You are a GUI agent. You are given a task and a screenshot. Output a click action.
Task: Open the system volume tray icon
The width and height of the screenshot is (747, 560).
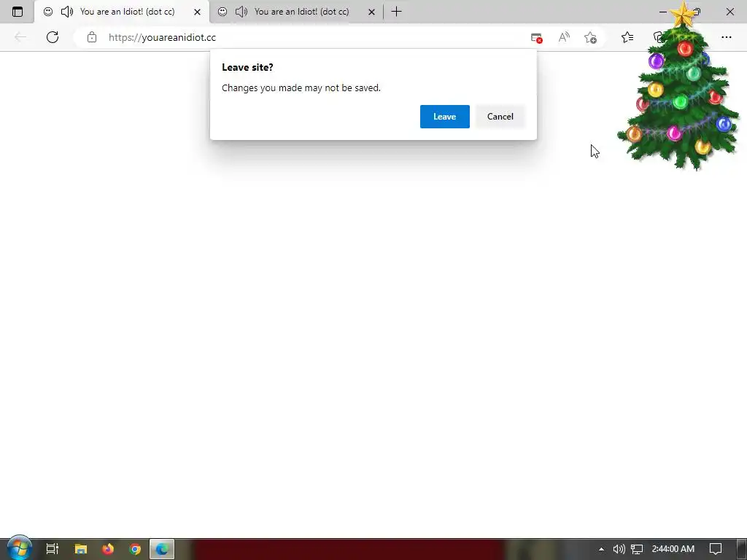click(619, 549)
